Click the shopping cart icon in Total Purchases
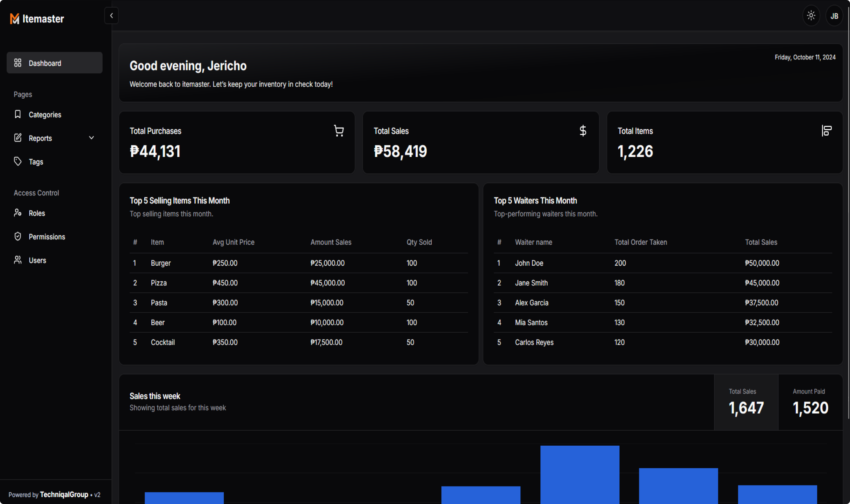The height and width of the screenshot is (504, 850). pos(338,131)
